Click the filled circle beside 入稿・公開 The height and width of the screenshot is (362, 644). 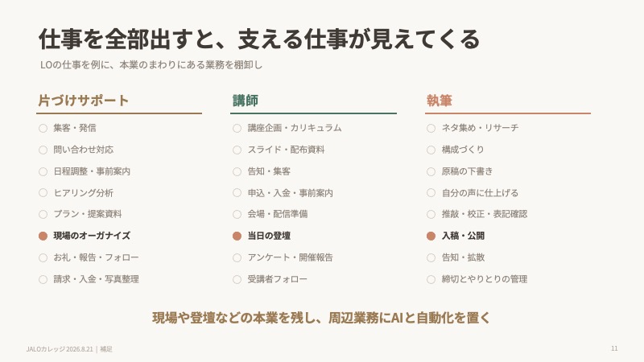[x=431, y=236]
